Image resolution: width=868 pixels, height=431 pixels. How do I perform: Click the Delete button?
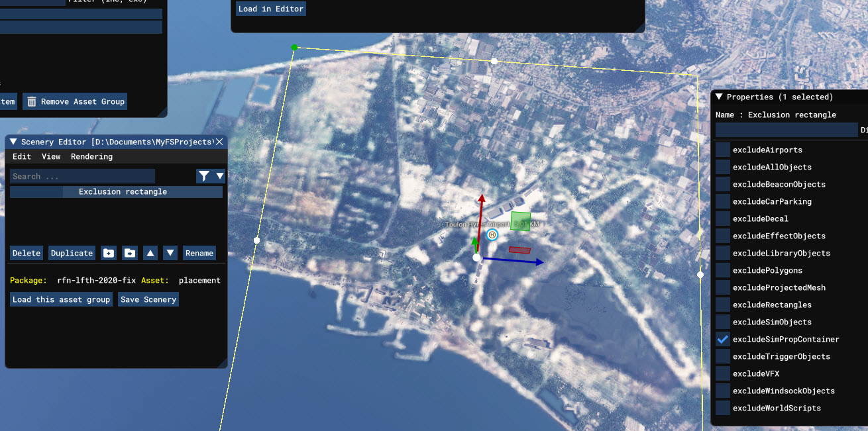tap(27, 253)
